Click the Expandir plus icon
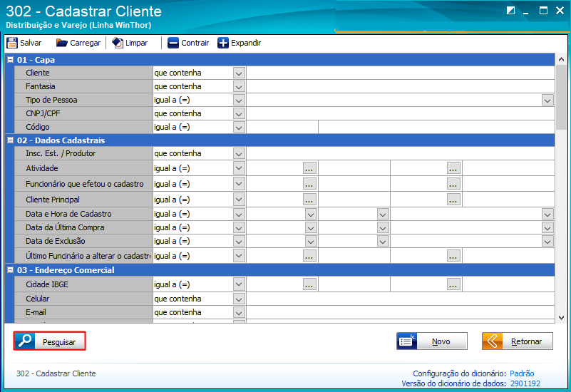The image size is (571, 392). tap(223, 43)
